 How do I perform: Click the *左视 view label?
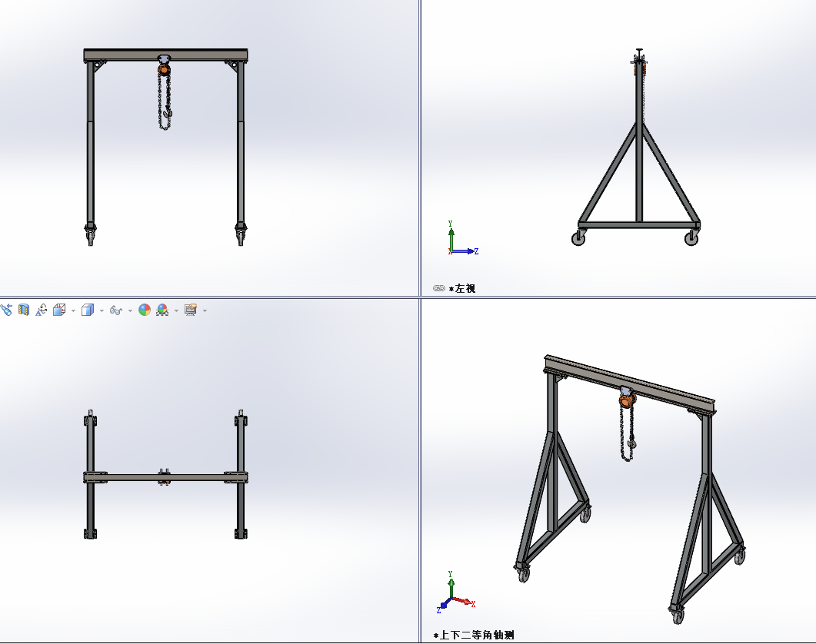click(x=462, y=288)
